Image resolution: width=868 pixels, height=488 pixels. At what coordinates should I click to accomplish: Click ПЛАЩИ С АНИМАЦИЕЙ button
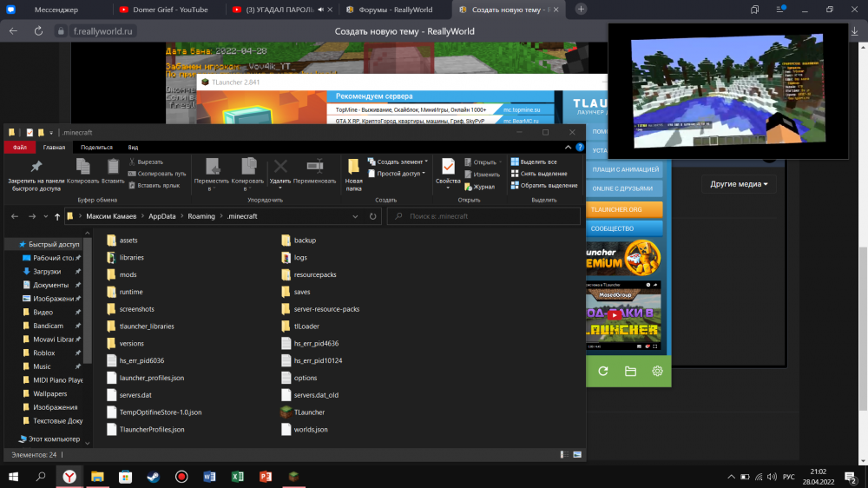point(624,169)
